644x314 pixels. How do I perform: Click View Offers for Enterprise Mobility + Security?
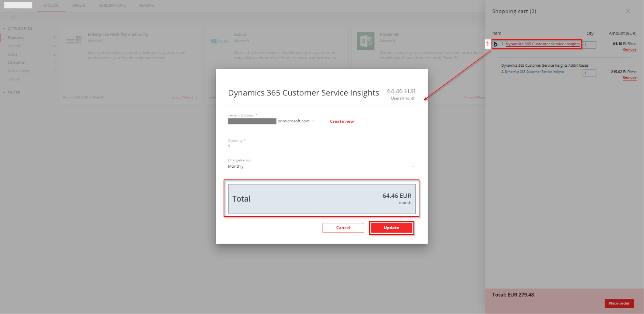[184, 98]
